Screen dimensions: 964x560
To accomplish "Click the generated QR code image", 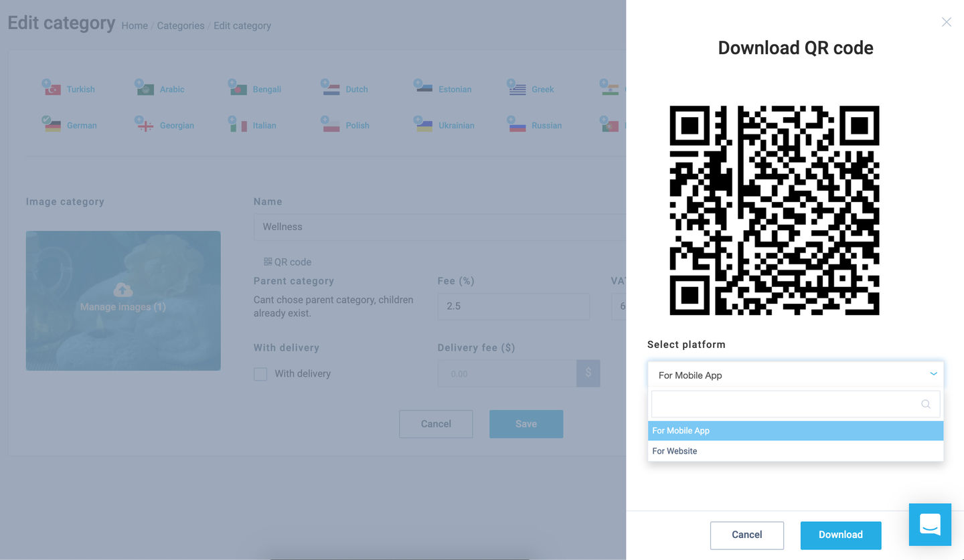I will [775, 210].
